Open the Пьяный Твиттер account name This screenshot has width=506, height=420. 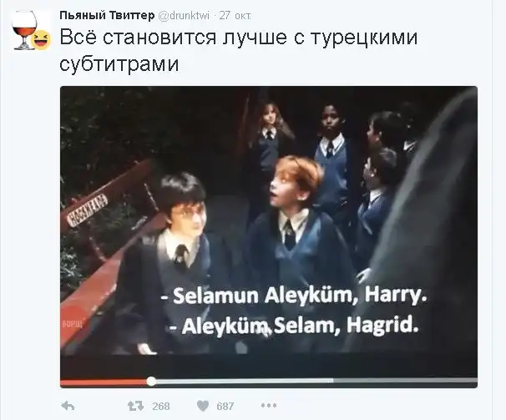coord(107,15)
